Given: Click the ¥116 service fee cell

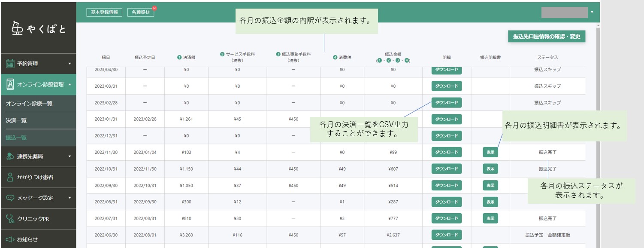Looking at the screenshot, I should [x=238, y=235].
